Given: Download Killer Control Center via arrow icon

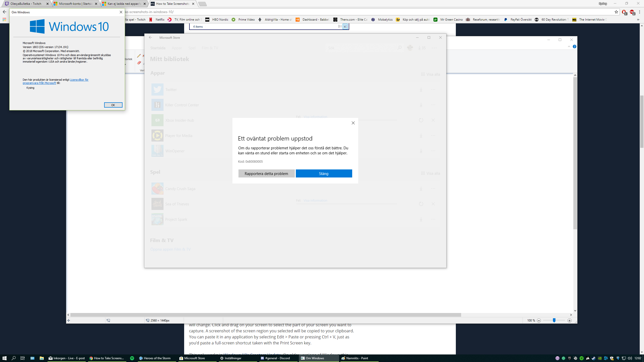Looking at the screenshot, I should point(421,105).
